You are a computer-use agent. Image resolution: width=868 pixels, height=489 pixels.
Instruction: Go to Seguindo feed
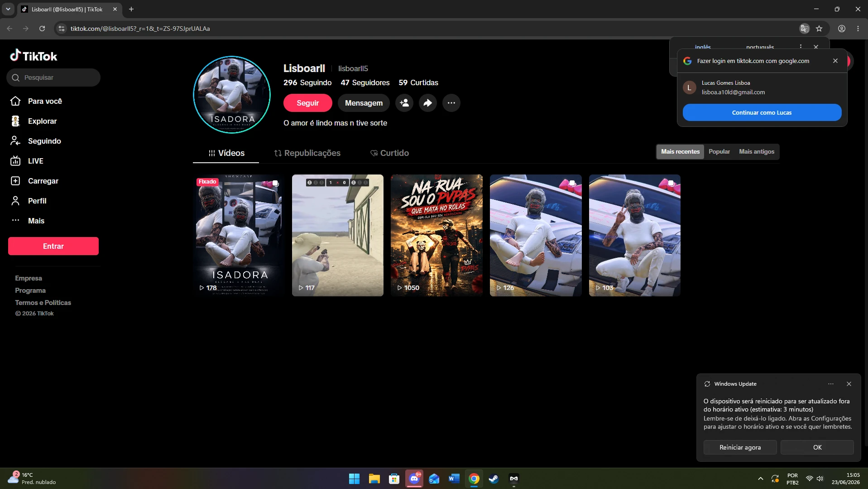(x=36, y=141)
